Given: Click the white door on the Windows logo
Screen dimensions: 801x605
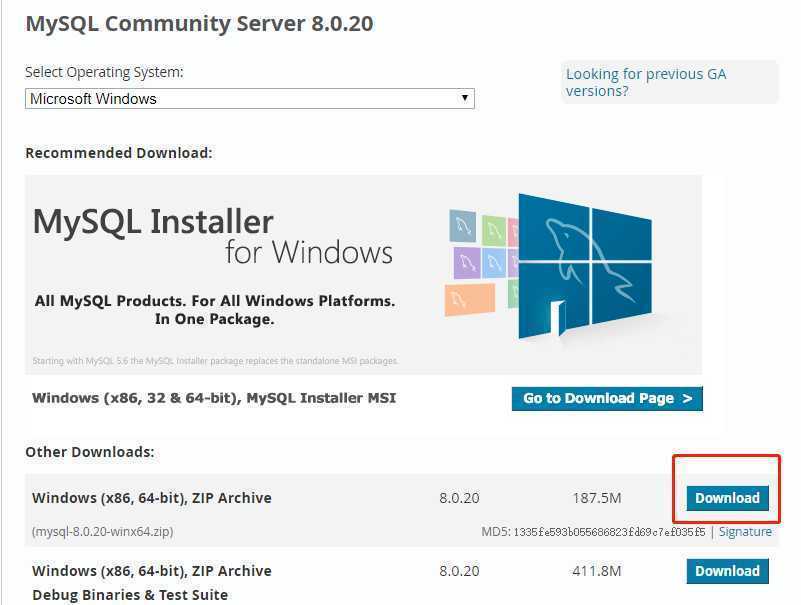Looking at the screenshot, I should (558, 319).
